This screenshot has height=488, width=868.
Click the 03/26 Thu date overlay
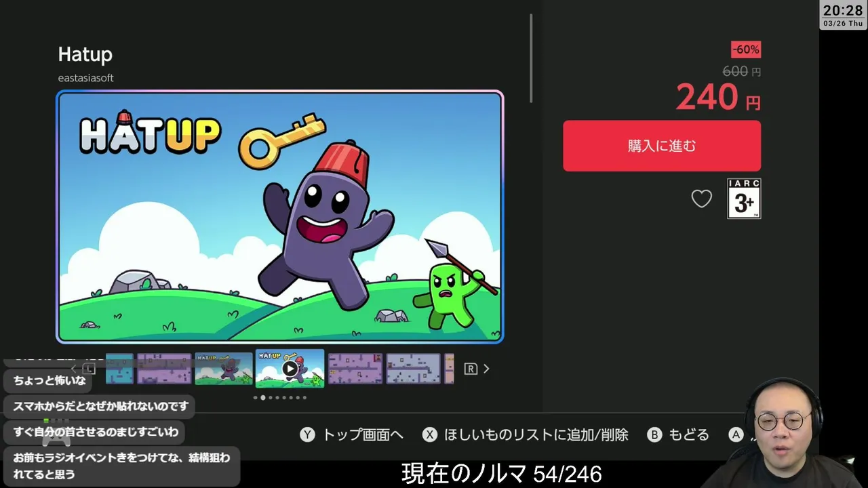[x=843, y=24]
